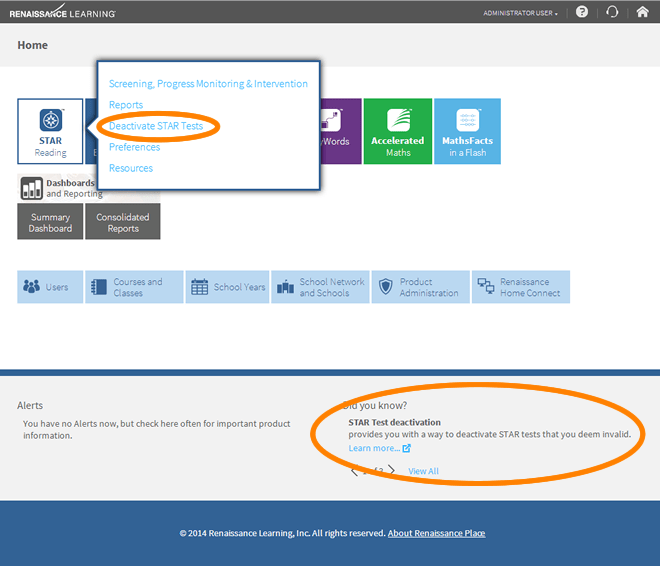
Task: Open the Summary Dashboard button
Action: point(50,221)
